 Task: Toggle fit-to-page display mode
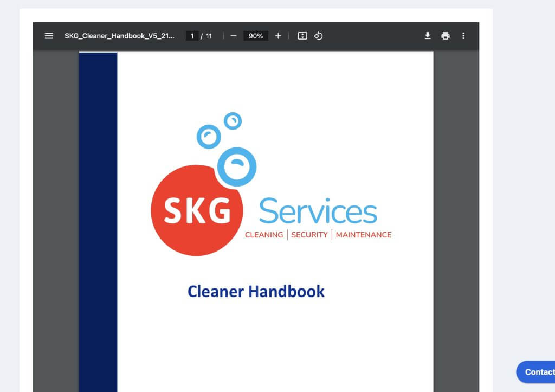click(x=302, y=36)
